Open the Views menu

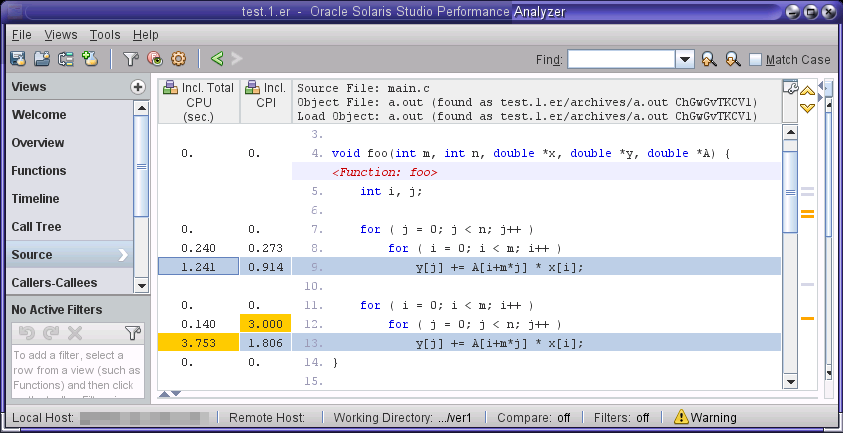61,35
